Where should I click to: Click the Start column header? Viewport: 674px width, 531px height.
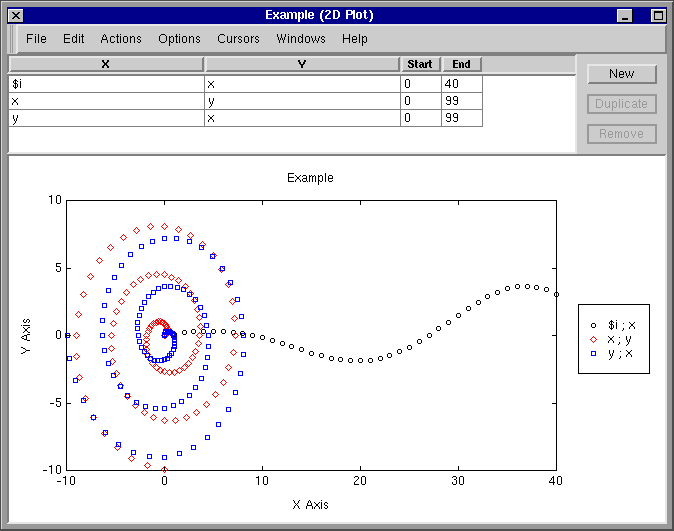tap(420, 64)
